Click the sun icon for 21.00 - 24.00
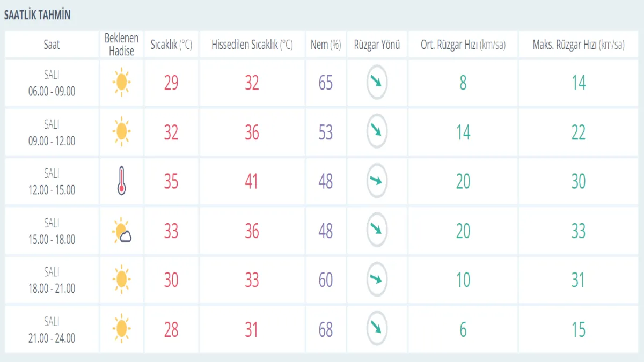 point(121,329)
